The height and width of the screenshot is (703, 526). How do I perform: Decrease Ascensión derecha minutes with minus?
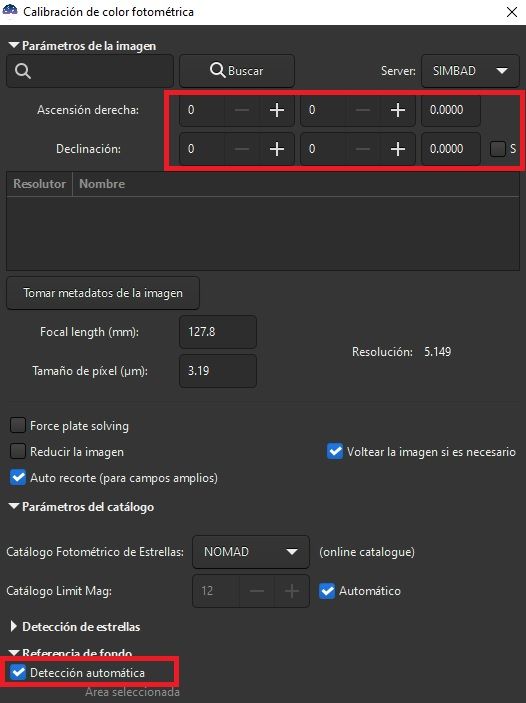click(x=363, y=110)
